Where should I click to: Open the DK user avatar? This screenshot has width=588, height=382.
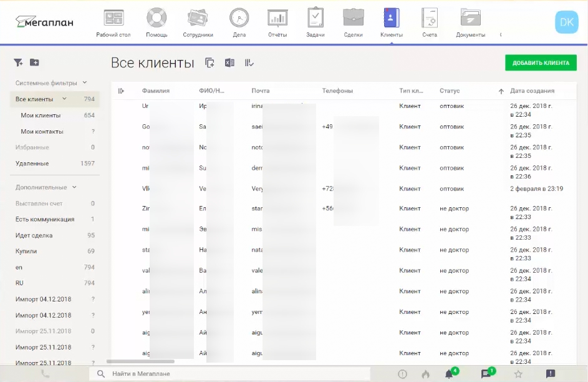click(566, 22)
